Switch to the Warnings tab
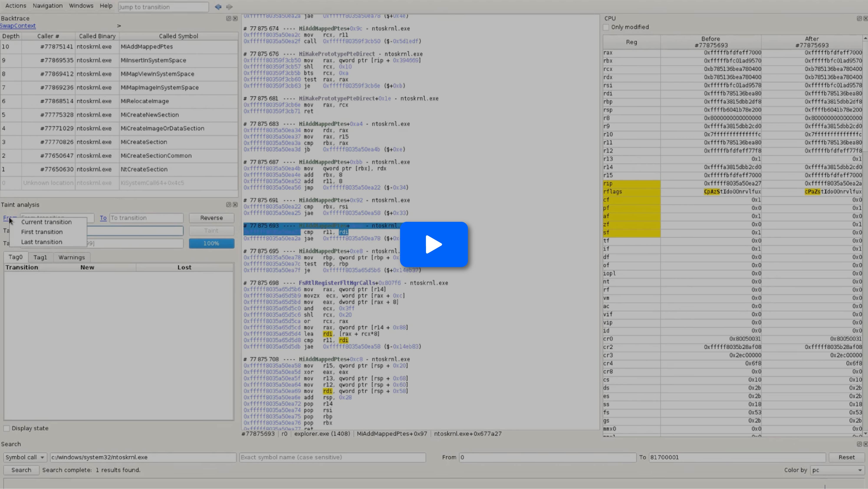 click(71, 257)
